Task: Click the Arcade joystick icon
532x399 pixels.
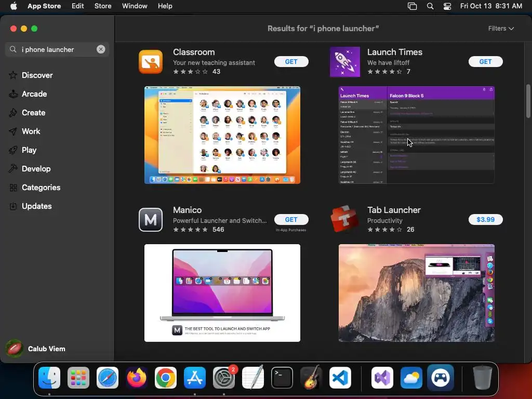Action: [13, 94]
